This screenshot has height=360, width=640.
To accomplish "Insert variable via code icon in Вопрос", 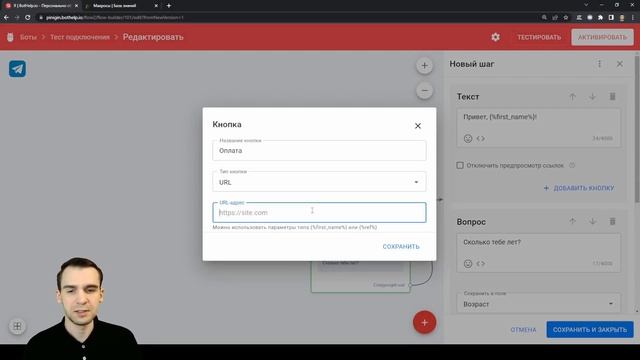I will point(481,264).
